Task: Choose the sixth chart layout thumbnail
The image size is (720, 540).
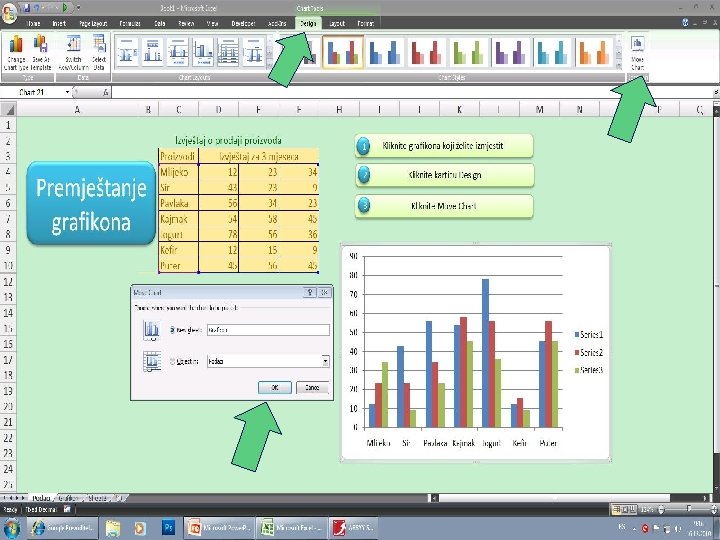Action: tap(253, 52)
